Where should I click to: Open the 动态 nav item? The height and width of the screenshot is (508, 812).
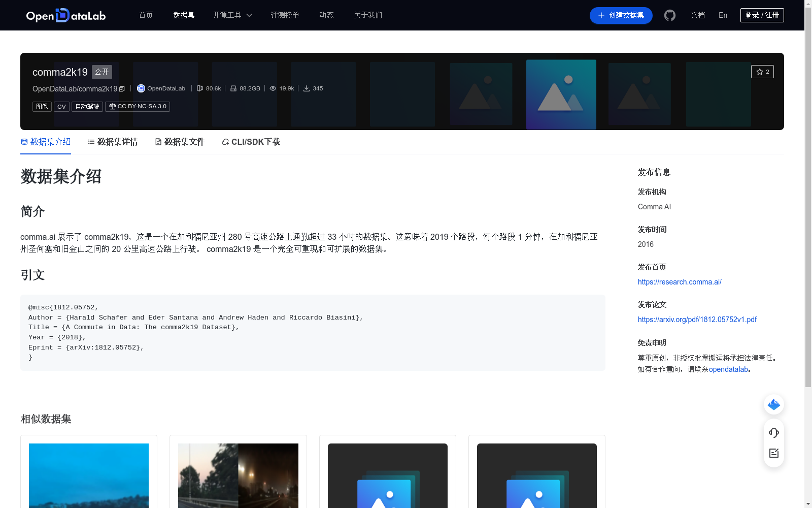326,15
